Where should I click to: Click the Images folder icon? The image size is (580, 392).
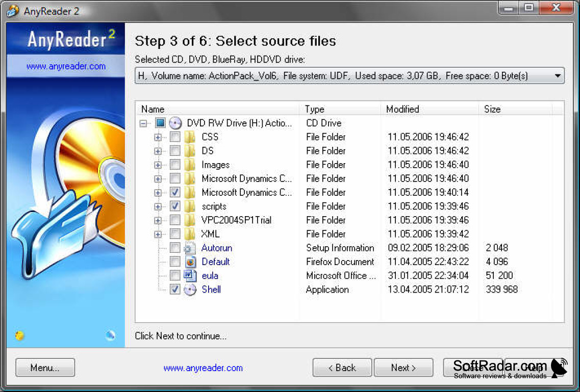click(x=190, y=165)
